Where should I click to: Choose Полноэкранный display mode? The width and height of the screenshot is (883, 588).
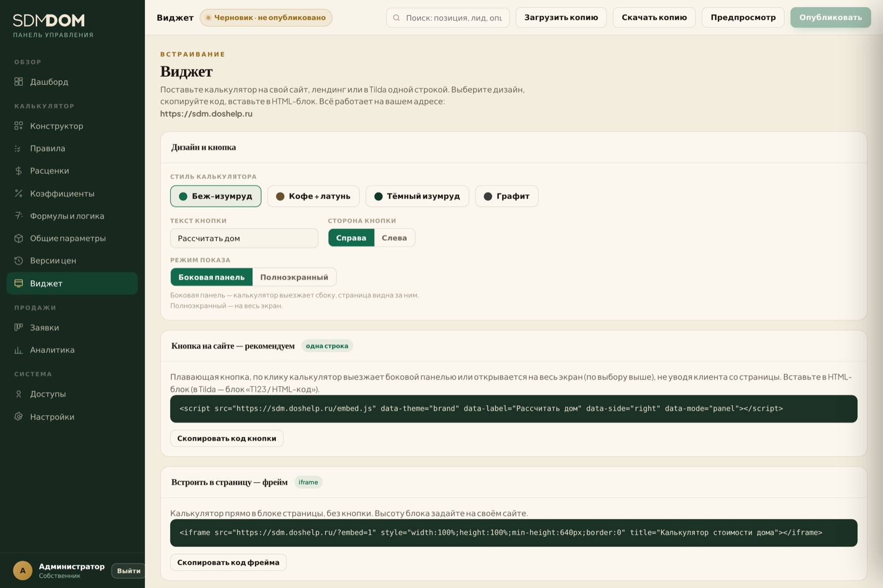(294, 277)
